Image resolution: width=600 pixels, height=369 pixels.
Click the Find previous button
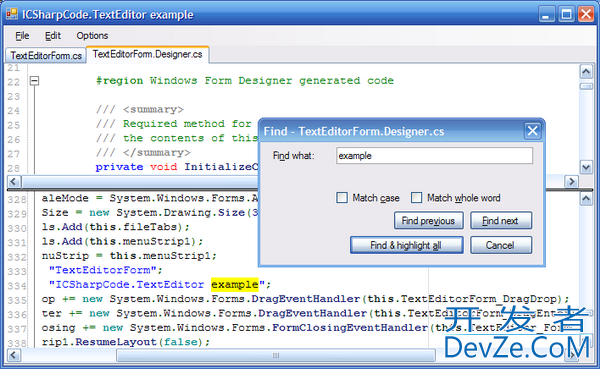(x=429, y=220)
